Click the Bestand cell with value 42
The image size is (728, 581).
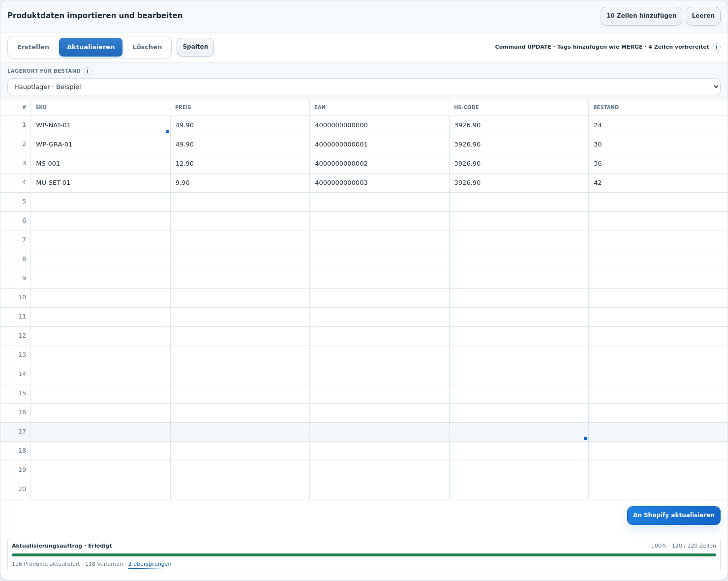(x=658, y=183)
